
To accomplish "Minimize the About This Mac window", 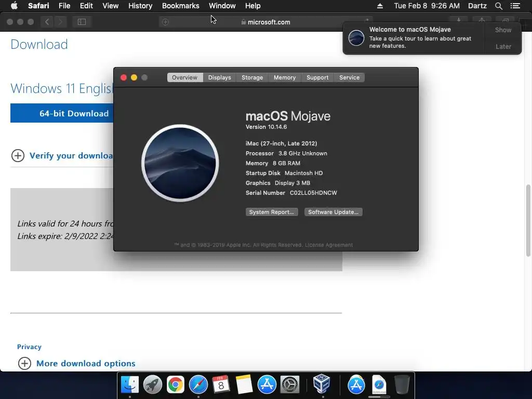I will click(x=134, y=77).
